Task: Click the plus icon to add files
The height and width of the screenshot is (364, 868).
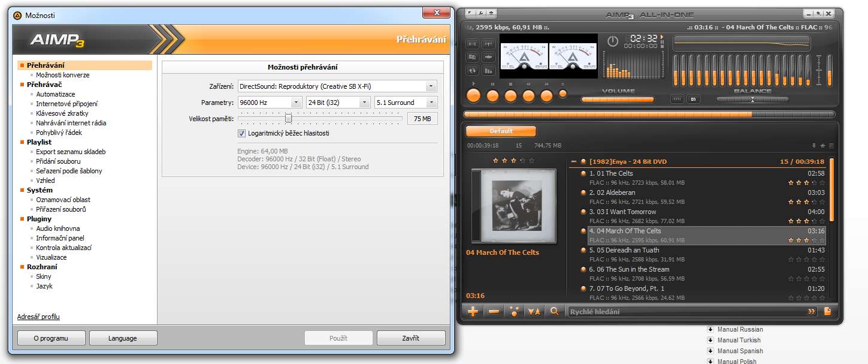Action: pos(473,312)
